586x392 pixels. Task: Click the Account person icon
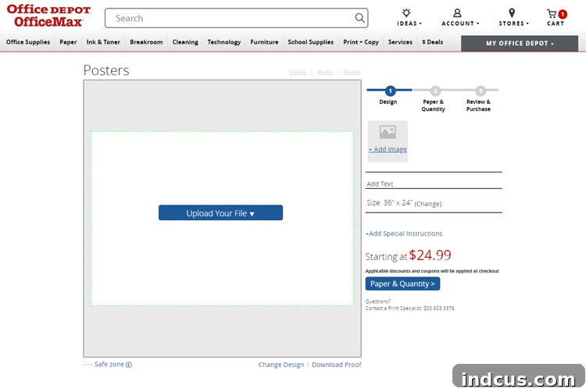(457, 13)
